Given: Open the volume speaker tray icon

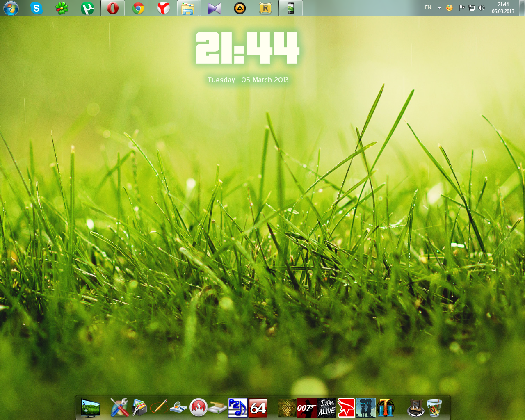Looking at the screenshot, I should pyautogui.click(x=482, y=8).
